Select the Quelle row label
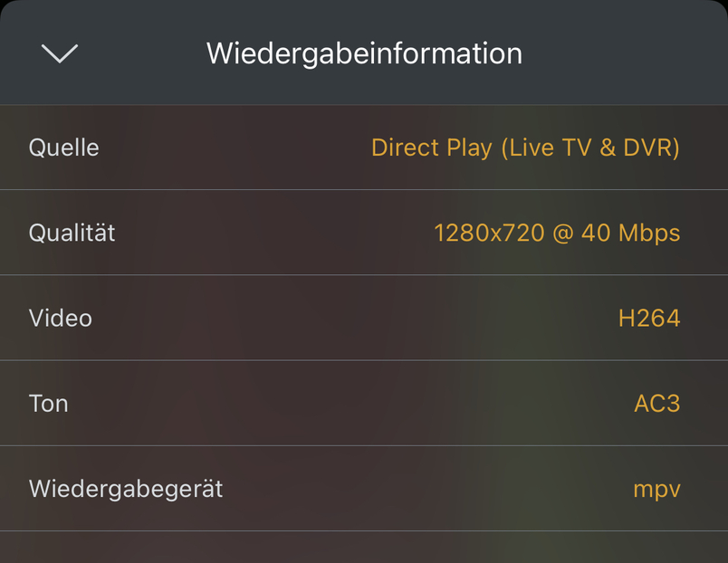This screenshot has height=563, width=728. click(x=64, y=148)
